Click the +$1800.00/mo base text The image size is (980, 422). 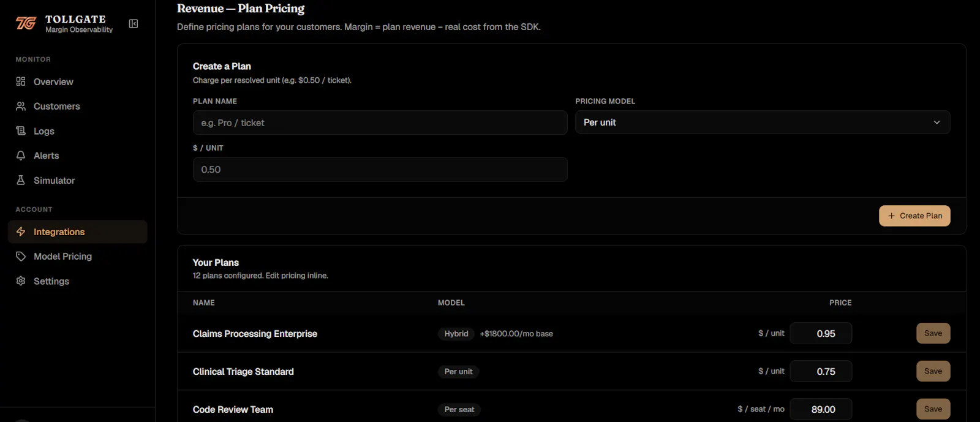click(516, 334)
